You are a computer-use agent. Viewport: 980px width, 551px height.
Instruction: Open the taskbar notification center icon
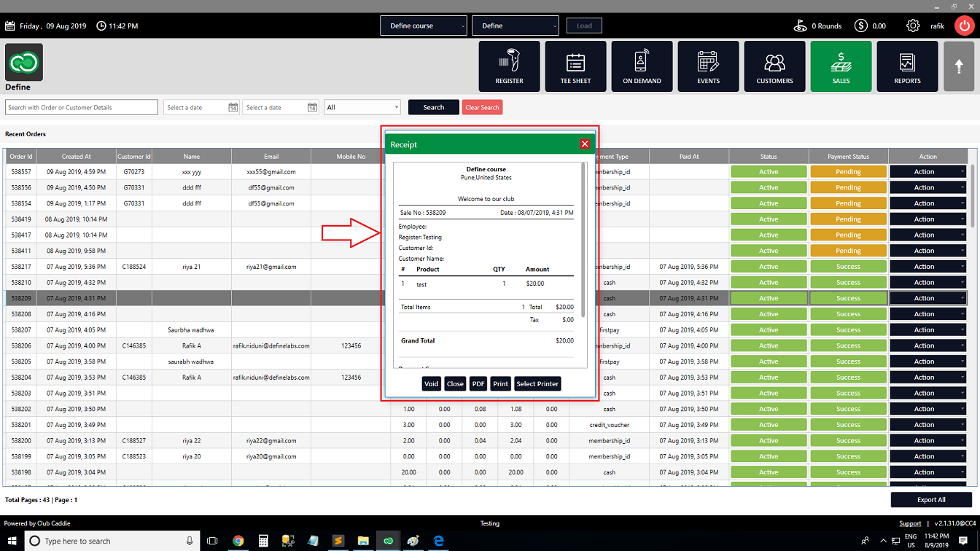click(963, 541)
